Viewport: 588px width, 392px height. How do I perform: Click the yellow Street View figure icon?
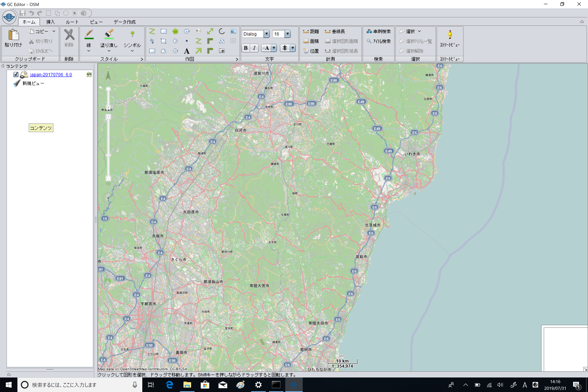pyautogui.click(x=450, y=35)
